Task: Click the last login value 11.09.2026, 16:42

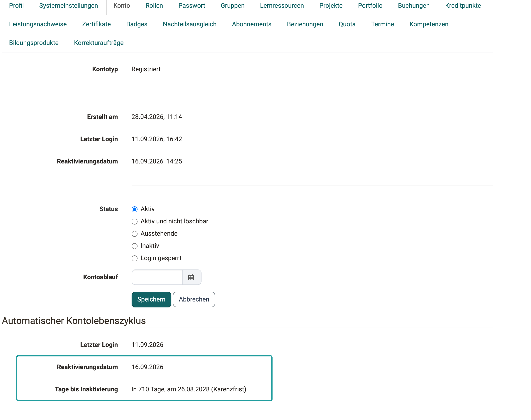Action: 157,139
